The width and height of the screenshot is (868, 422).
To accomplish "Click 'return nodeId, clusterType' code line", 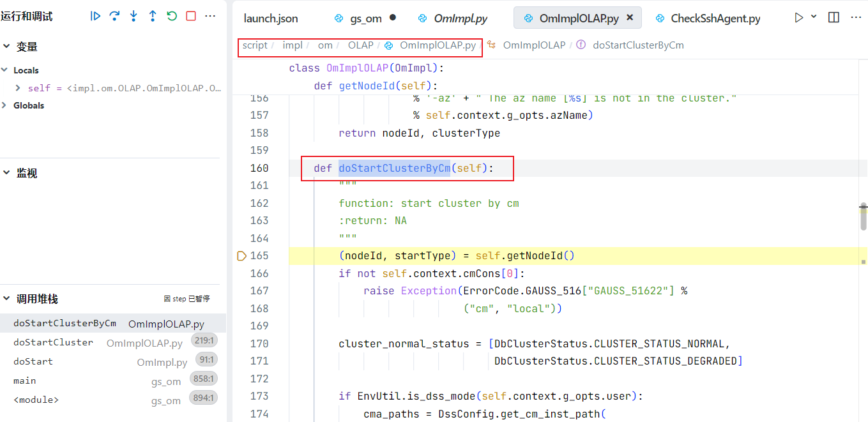I will pos(419,133).
